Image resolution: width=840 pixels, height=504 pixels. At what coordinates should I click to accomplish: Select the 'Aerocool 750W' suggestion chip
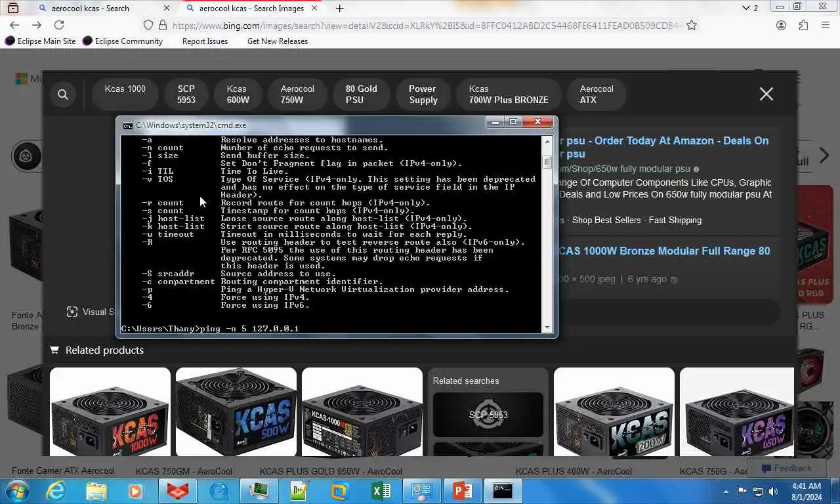click(297, 94)
